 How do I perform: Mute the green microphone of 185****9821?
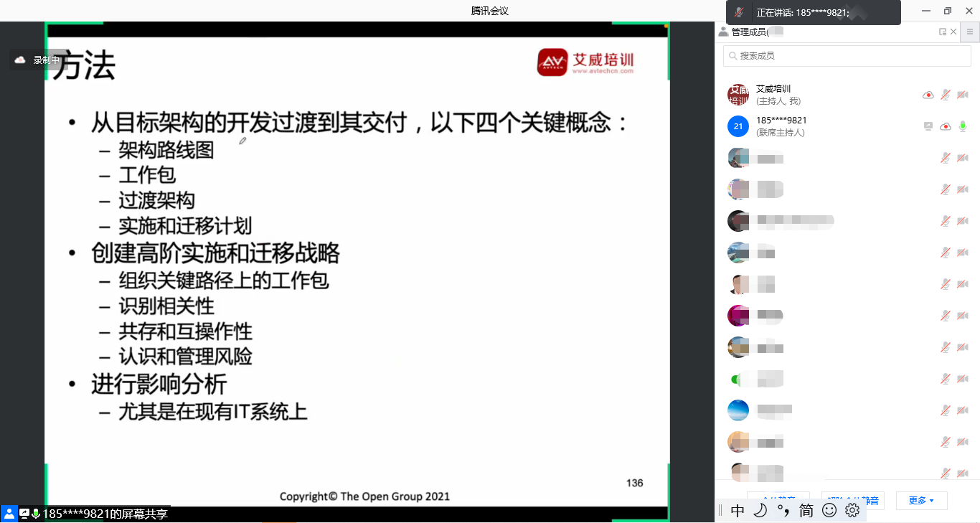tap(963, 126)
